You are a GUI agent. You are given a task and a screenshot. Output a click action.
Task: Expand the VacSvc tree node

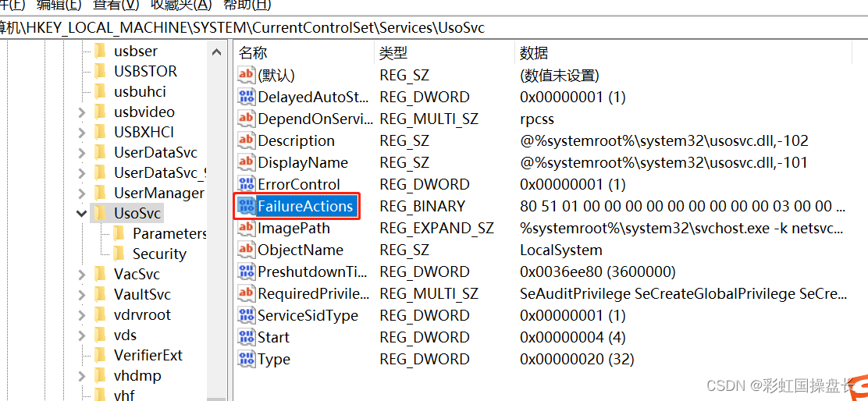pos(82,275)
